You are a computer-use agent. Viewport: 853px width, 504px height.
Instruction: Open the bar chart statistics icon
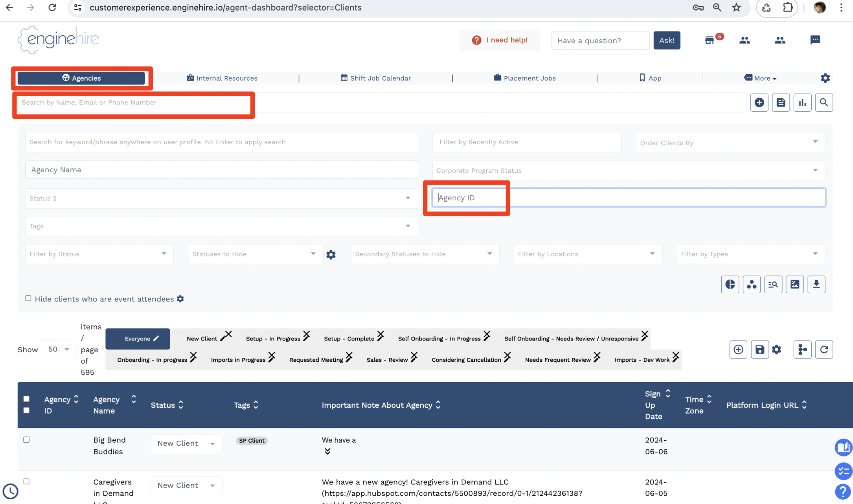point(802,103)
